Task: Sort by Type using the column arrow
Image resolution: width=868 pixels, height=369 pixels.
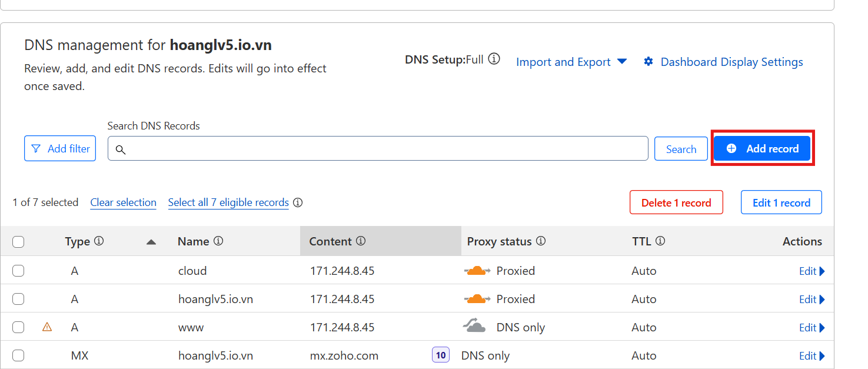Action: (x=151, y=242)
